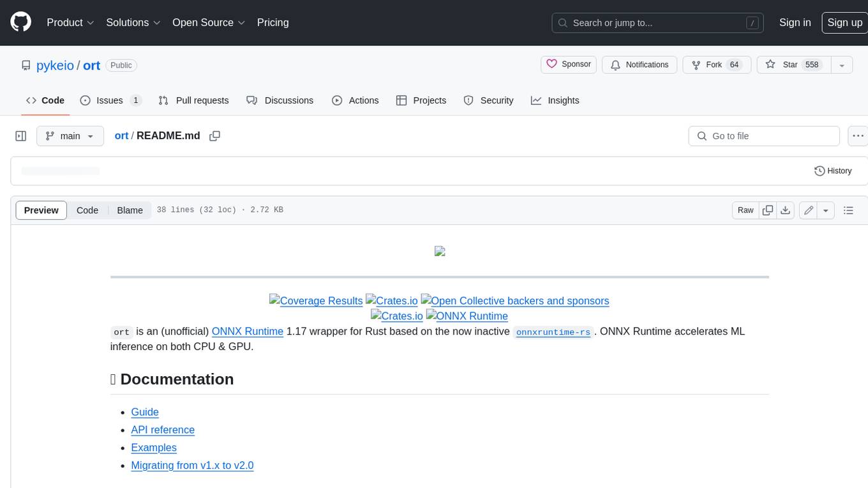Switch to the Discussions tab

pos(280,100)
